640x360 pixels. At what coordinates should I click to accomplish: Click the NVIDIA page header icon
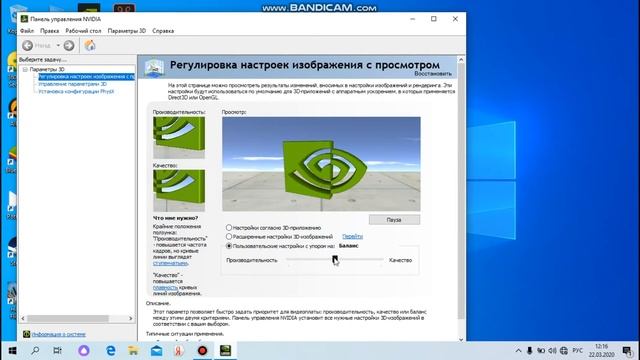(x=155, y=67)
